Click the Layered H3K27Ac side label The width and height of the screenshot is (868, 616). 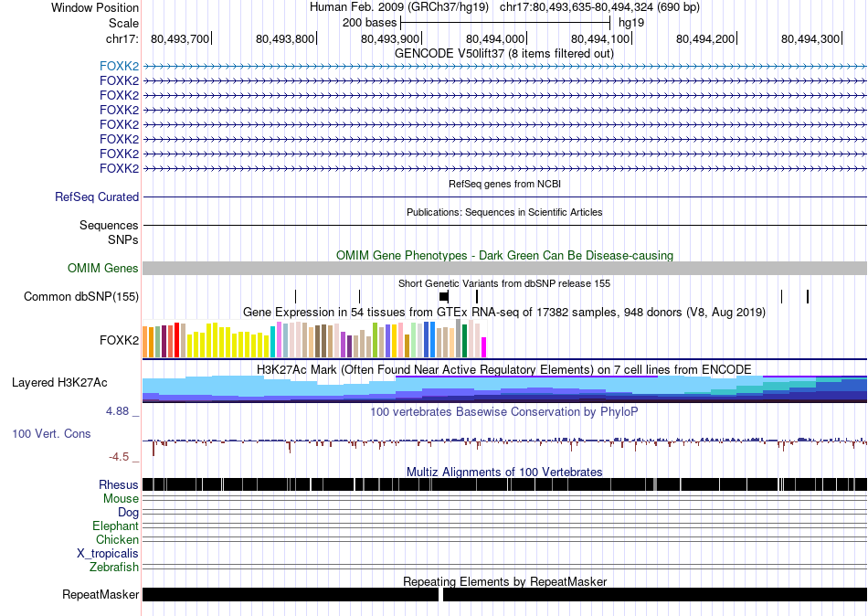pyautogui.click(x=59, y=383)
